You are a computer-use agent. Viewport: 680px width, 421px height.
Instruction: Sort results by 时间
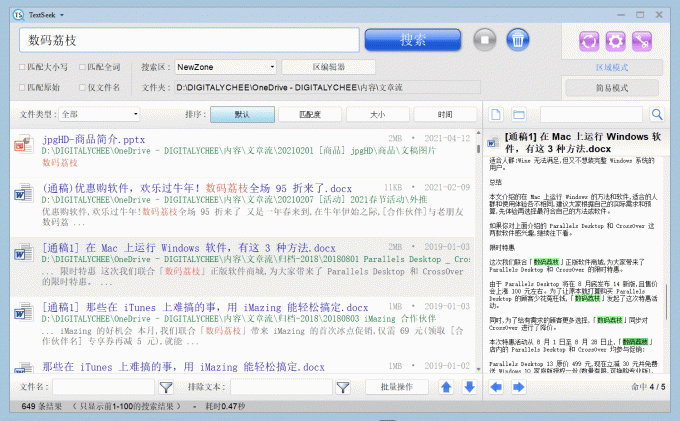tap(444, 115)
